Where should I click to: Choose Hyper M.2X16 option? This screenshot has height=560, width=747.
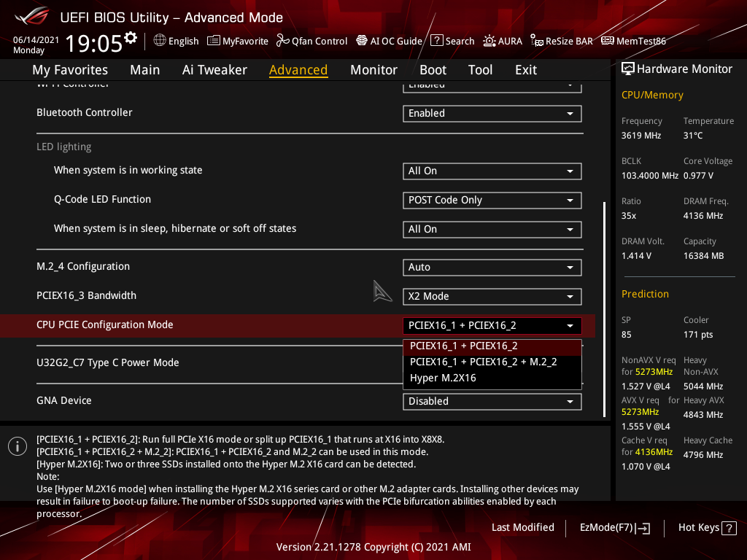coord(492,378)
